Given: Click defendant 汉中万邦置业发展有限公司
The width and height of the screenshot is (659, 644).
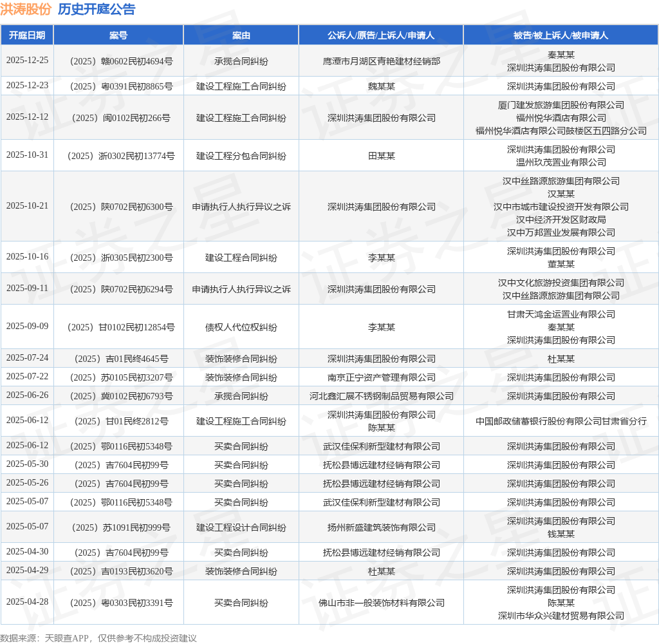Looking at the screenshot, I should [561, 232].
